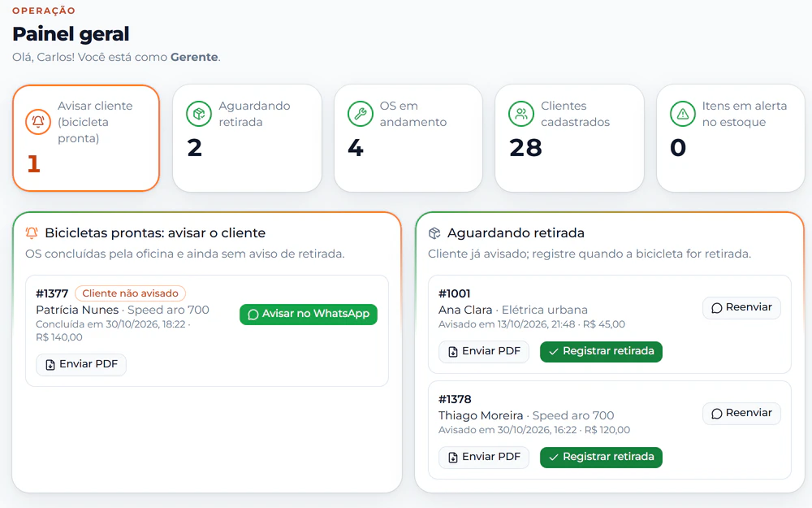Click the Avisado em 13/10/2026, 21:48 text

pos(507,324)
